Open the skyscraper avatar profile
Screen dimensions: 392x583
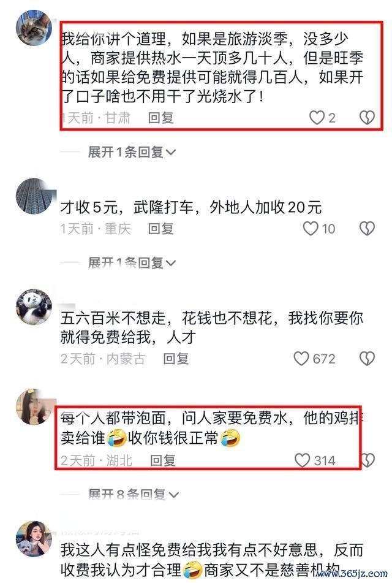pos(34,196)
